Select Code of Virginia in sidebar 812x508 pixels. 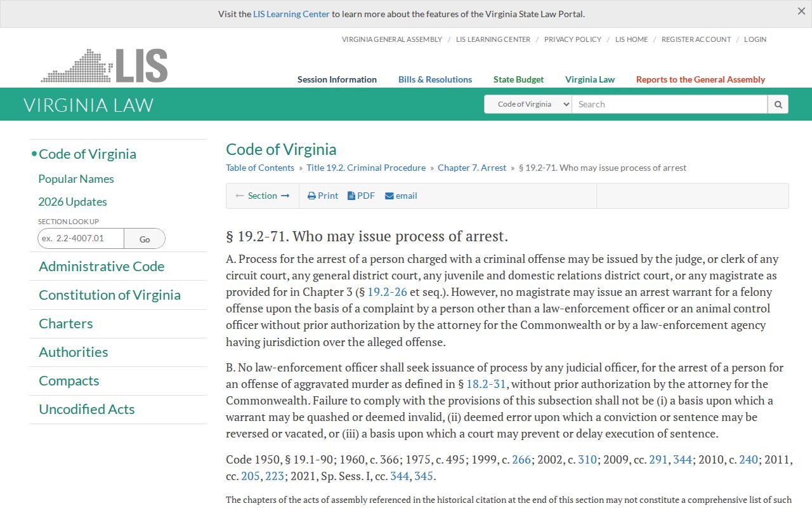coord(88,154)
